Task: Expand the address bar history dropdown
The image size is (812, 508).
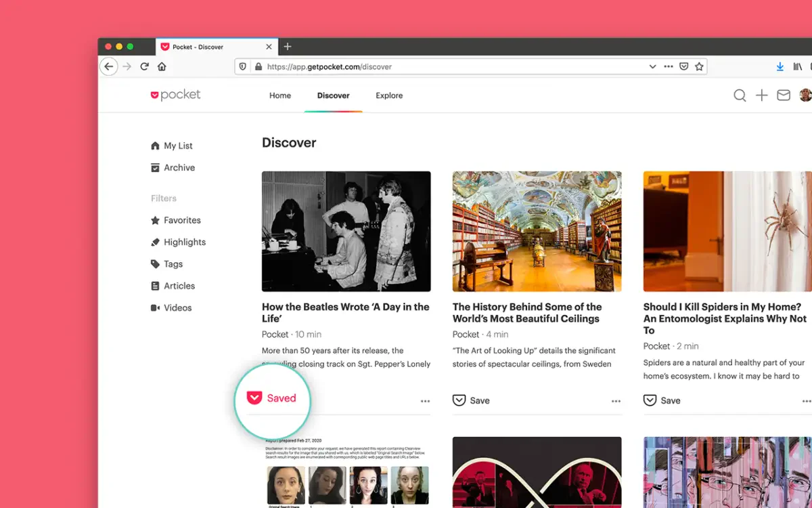Action: 652,67
